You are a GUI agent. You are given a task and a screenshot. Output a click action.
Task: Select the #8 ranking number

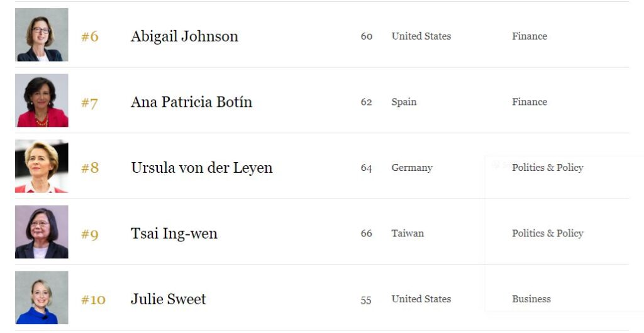(90, 168)
